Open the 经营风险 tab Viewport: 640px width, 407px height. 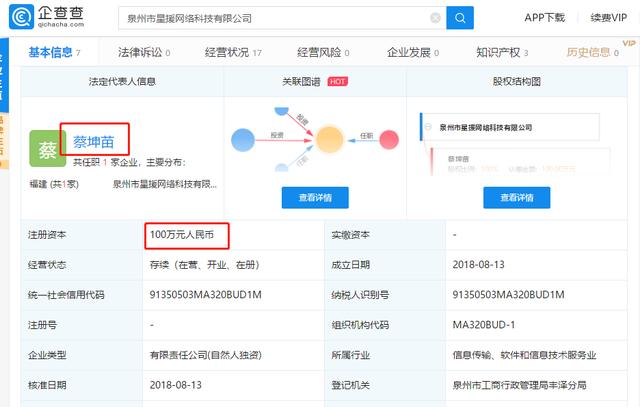point(323,52)
